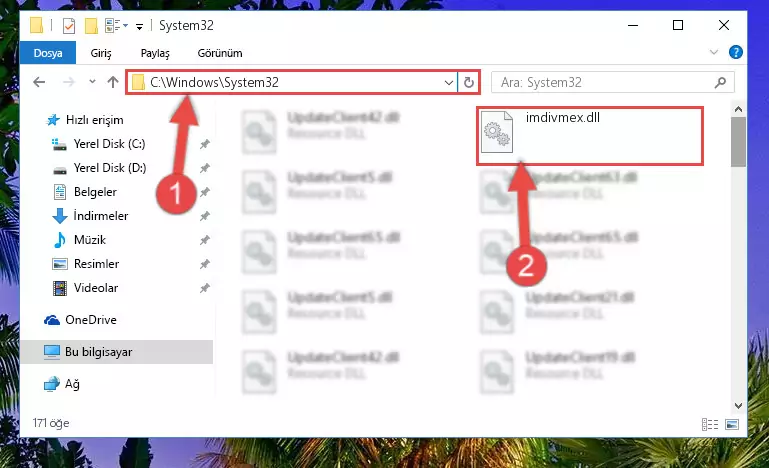
Task: Navigate back with the back arrow
Action: 39,82
